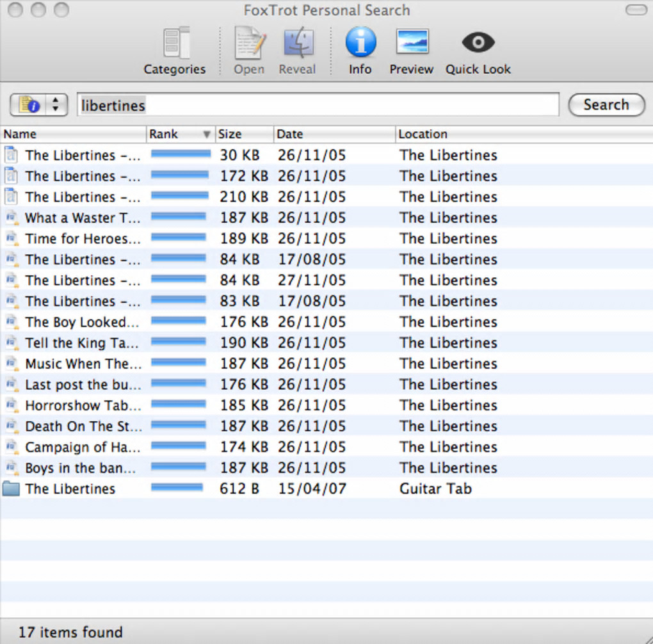Image resolution: width=653 pixels, height=644 pixels.
Task: Click Last post the bu... file icon
Action: coord(12,384)
